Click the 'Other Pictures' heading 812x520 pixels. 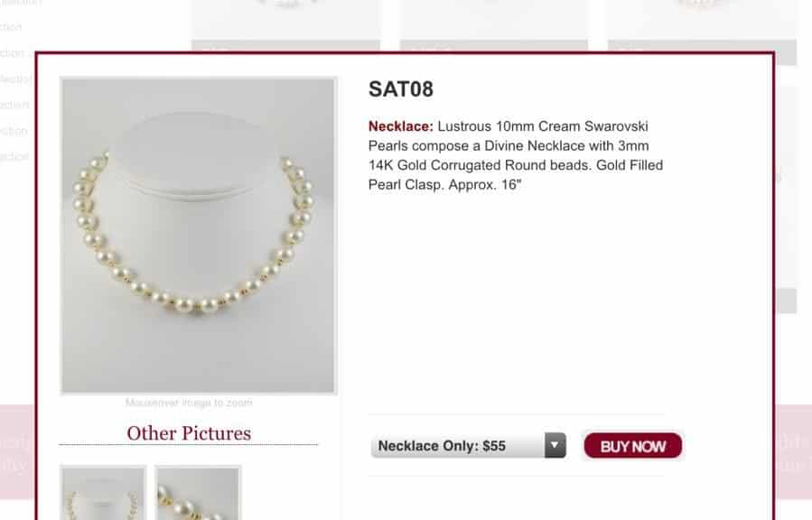click(189, 433)
